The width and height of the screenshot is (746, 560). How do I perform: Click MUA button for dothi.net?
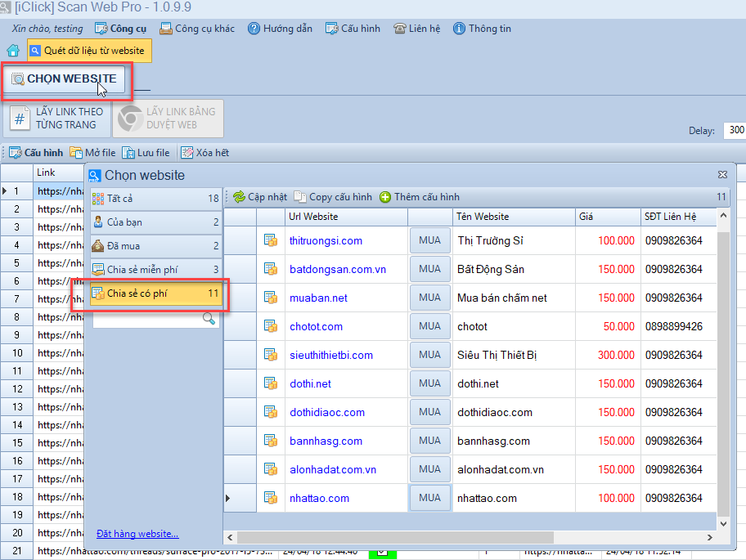(x=430, y=383)
